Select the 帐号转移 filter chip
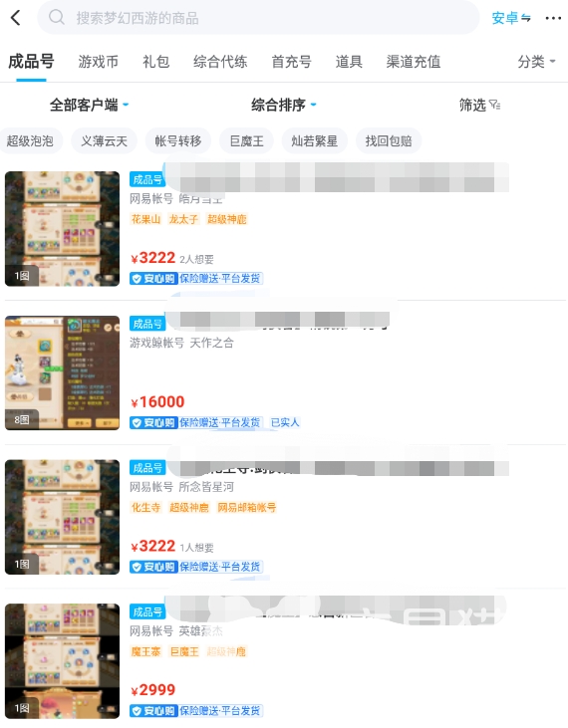 click(x=178, y=140)
